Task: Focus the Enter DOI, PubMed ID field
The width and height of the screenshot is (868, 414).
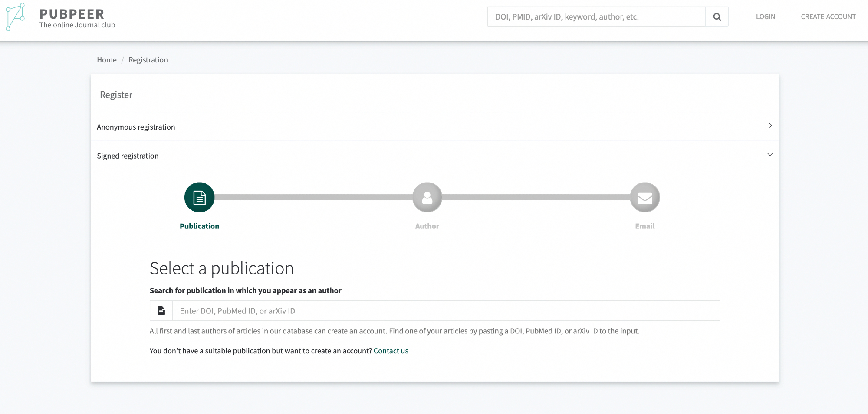Action: coord(445,311)
